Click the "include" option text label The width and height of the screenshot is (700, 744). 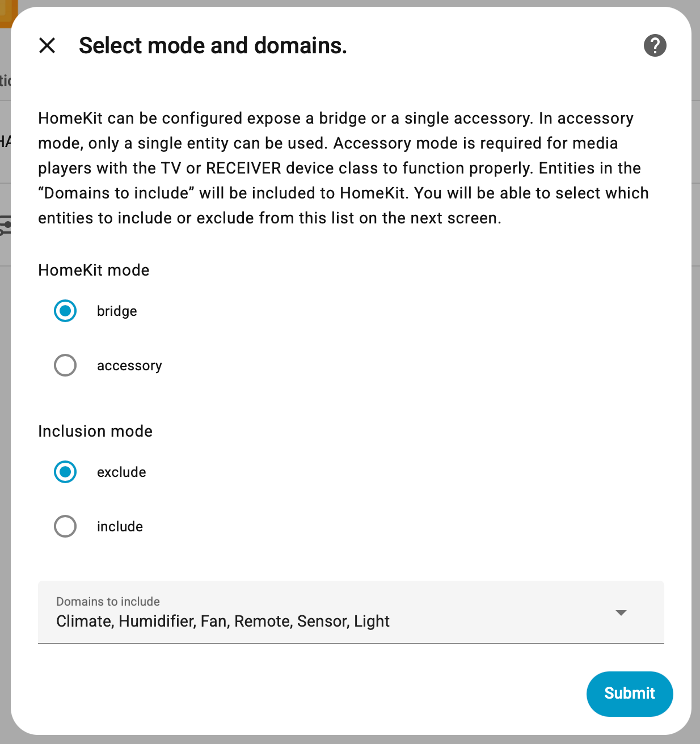click(x=120, y=527)
